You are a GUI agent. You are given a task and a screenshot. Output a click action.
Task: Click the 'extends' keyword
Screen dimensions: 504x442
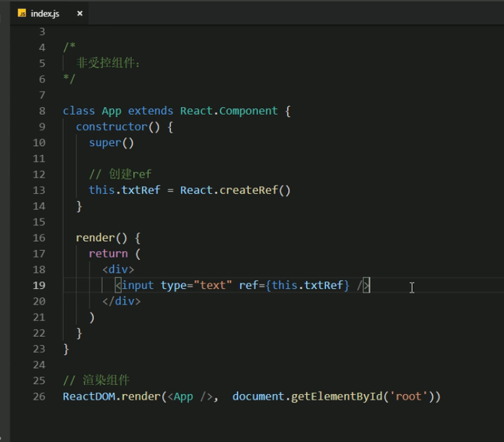150,111
